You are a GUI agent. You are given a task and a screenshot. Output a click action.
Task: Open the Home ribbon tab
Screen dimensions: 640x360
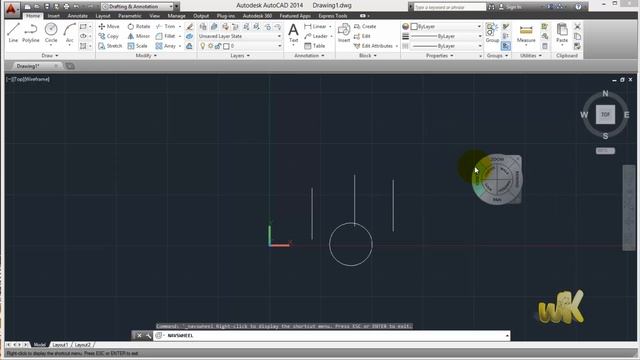[x=33, y=16]
